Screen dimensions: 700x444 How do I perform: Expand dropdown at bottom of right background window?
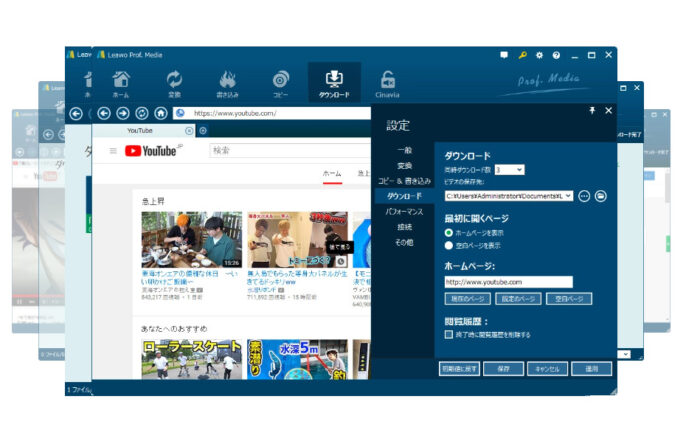[x=626, y=354]
